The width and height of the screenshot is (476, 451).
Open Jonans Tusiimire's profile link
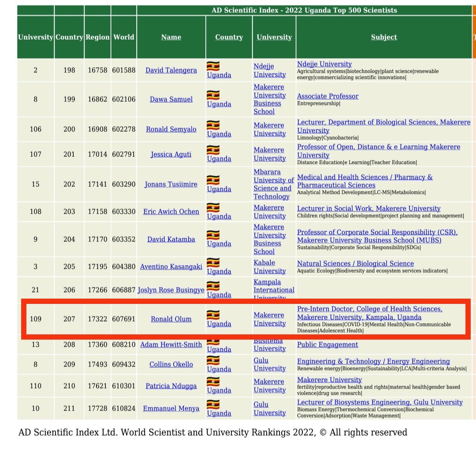(171, 184)
